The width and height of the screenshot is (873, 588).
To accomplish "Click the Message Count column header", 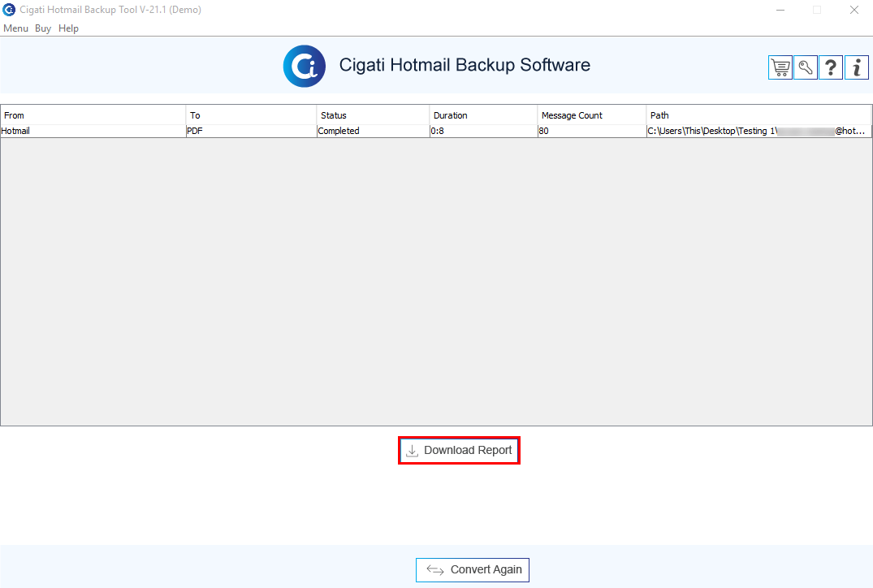I will pyautogui.click(x=592, y=115).
